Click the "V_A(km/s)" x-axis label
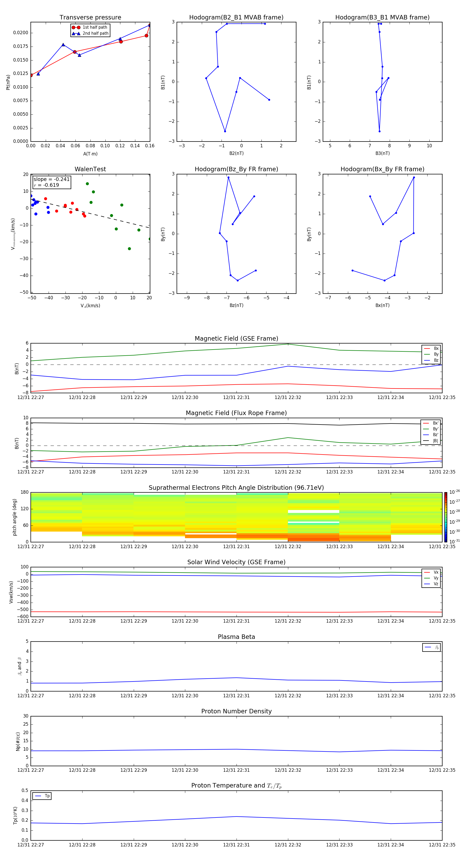Image resolution: width=473 pixels, height=868 pixels. (90, 306)
